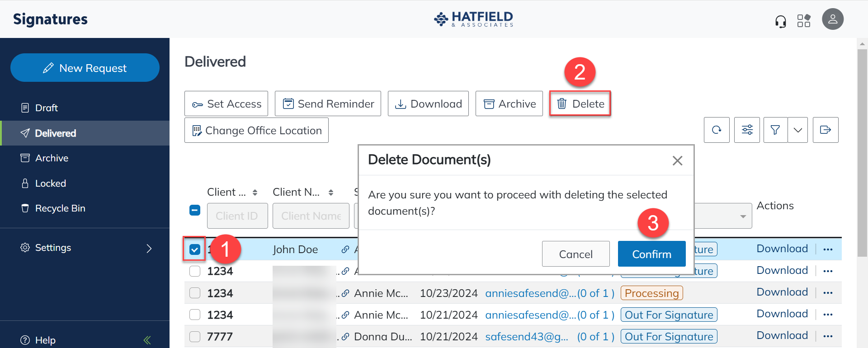This screenshot has height=348, width=868.
Task: Sort by Client ID column arrows
Action: click(x=255, y=193)
